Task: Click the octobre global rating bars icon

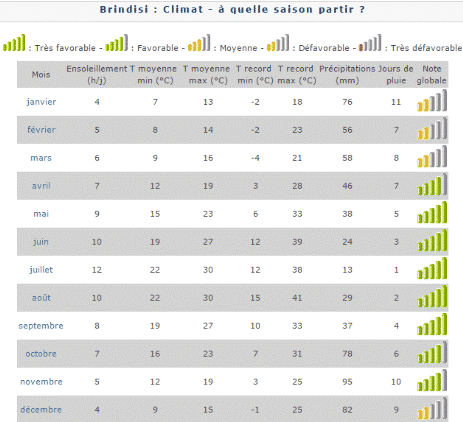Action: tap(432, 352)
